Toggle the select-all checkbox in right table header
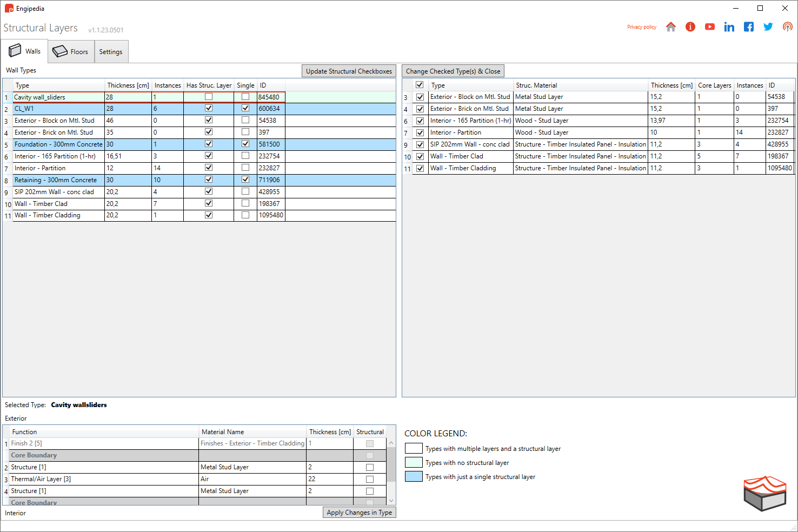The height and width of the screenshot is (532, 798). (x=420, y=85)
